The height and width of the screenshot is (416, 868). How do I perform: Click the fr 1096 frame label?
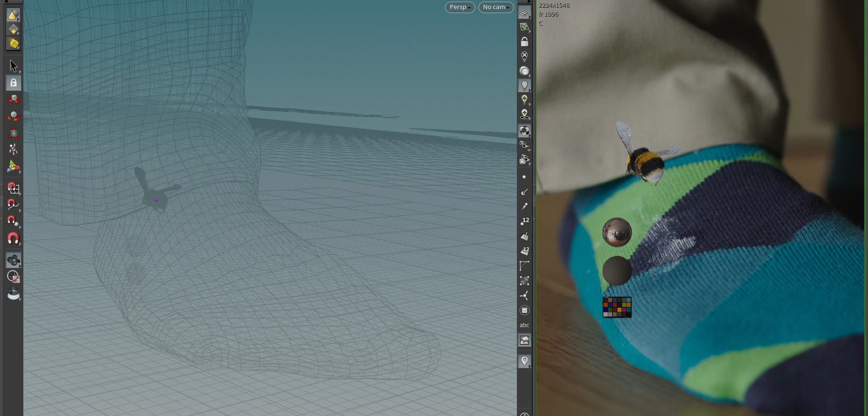(549, 14)
